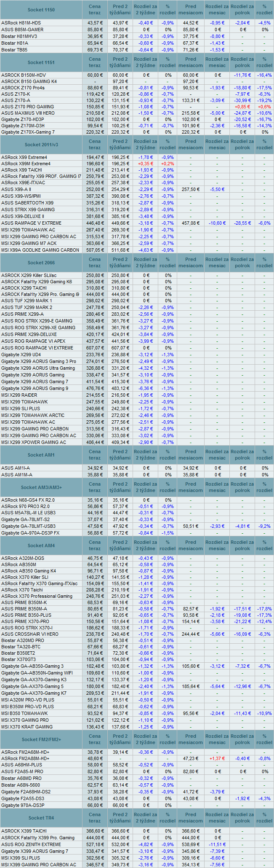Click the MSI X299 TOMAHAWK ARCTIC name
Viewport: 274px width, 868px height.
33,415
